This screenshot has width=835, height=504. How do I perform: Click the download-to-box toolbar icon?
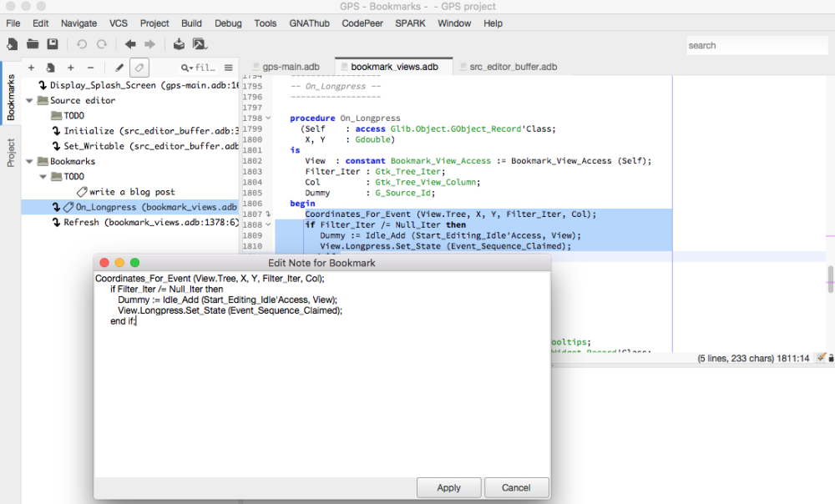point(179,44)
